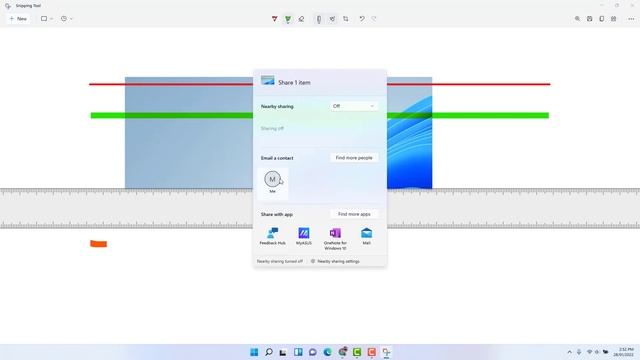
Task: Click the Share 1 item header thumbnail
Action: point(268,80)
